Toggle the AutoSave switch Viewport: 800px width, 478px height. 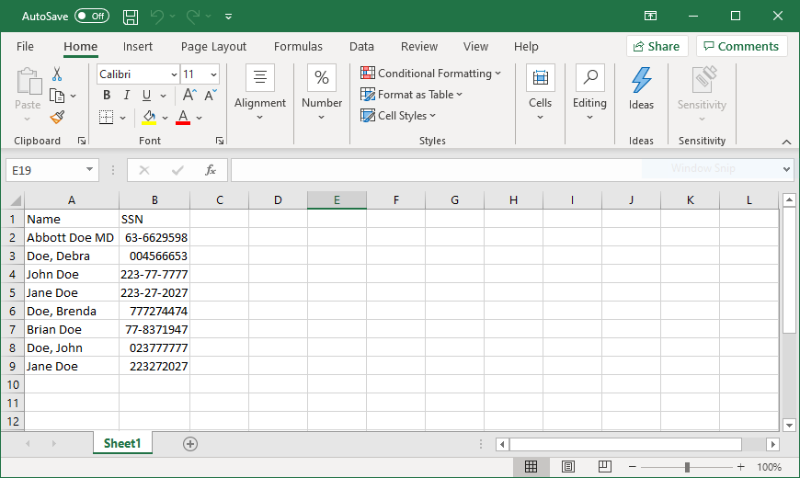(92, 16)
